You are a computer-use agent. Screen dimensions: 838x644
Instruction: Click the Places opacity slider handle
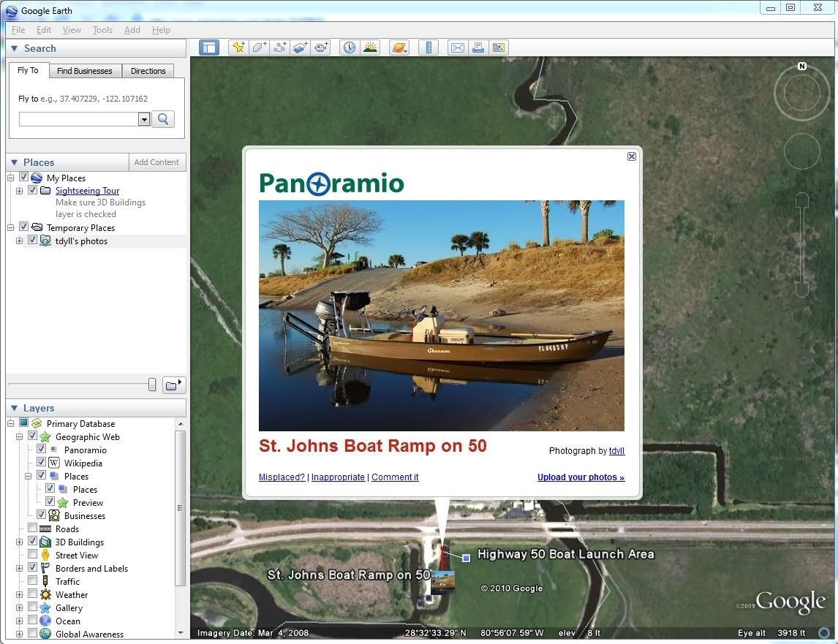coord(152,384)
